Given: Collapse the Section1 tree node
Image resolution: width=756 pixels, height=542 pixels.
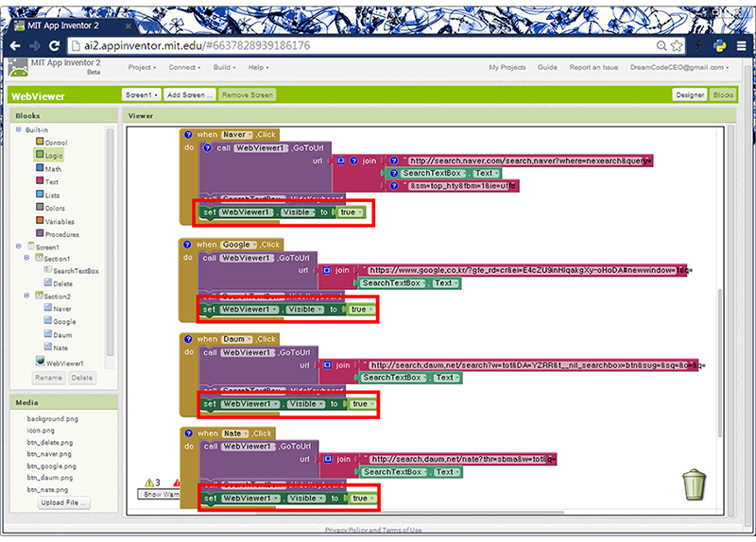Looking at the screenshot, I should (x=27, y=258).
